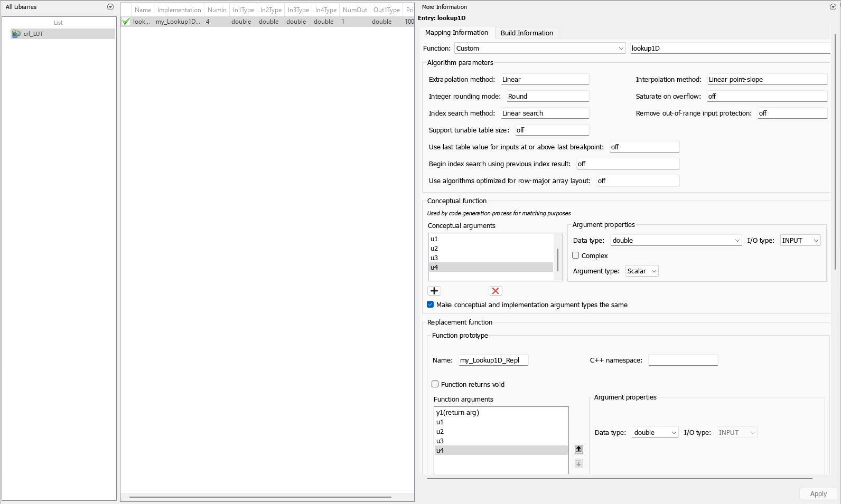841x504 pixels.
Task: Move function argument u4 up
Action: tap(579, 450)
